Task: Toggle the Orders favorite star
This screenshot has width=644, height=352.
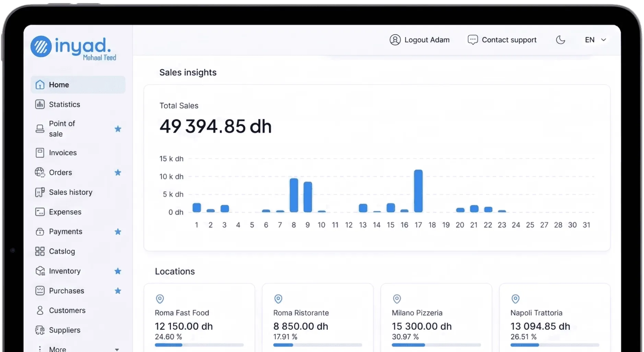Action: tap(118, 172)
